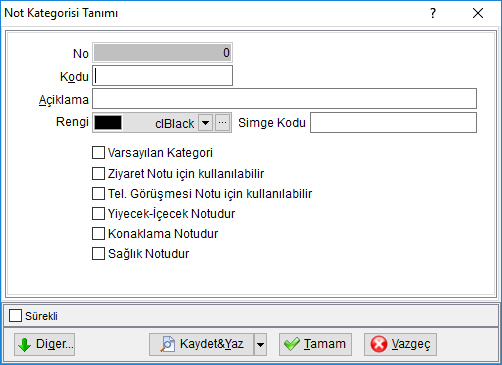This screenshot has height=365, width=502.
Task: Click the black color swatch
Action: [108, 123]
